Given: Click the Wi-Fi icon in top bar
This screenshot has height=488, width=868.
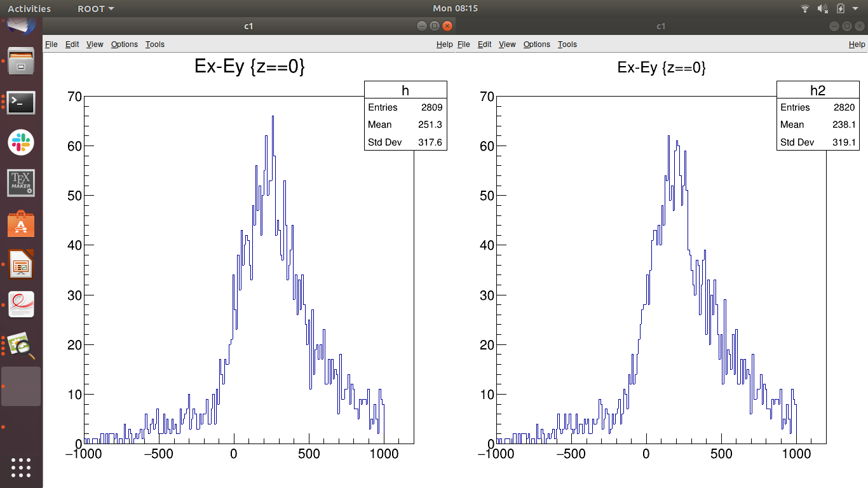Looking at the screenshot, I should pyautogui.click(x=805, y=9).
